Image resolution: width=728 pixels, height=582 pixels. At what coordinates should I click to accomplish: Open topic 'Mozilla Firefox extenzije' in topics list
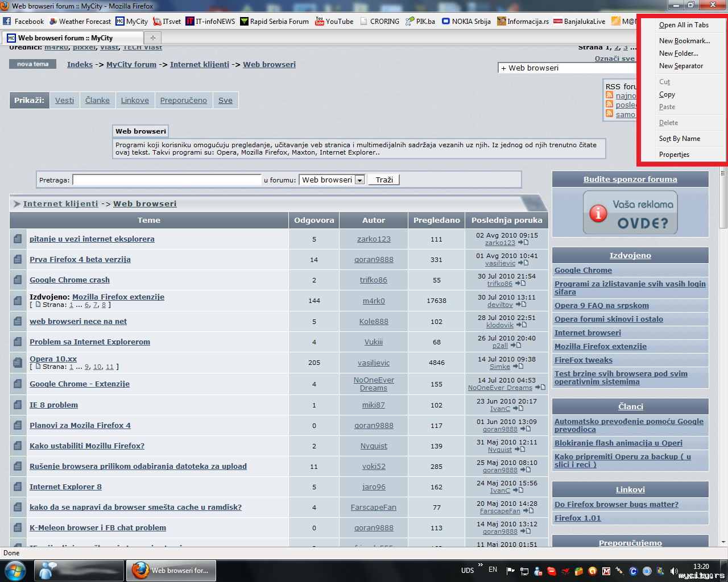click(118, 297)
